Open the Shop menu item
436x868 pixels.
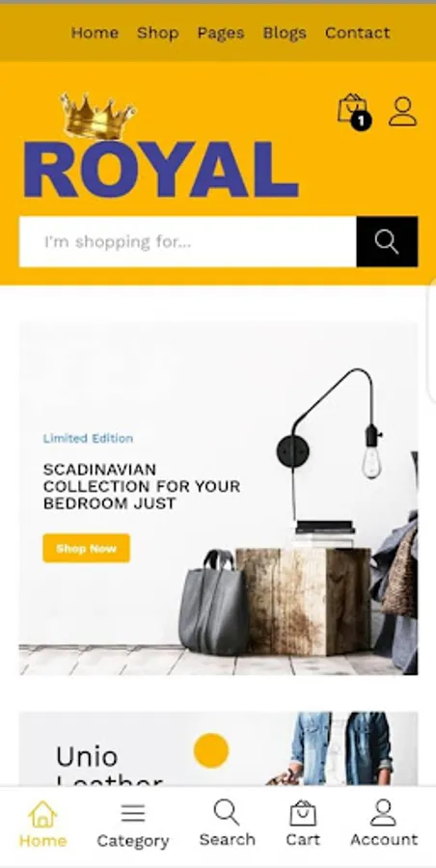click(x=158, y=33)
